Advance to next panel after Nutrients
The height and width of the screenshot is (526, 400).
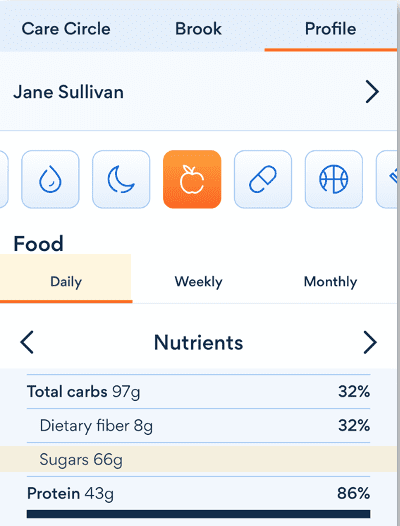[370, 342]
